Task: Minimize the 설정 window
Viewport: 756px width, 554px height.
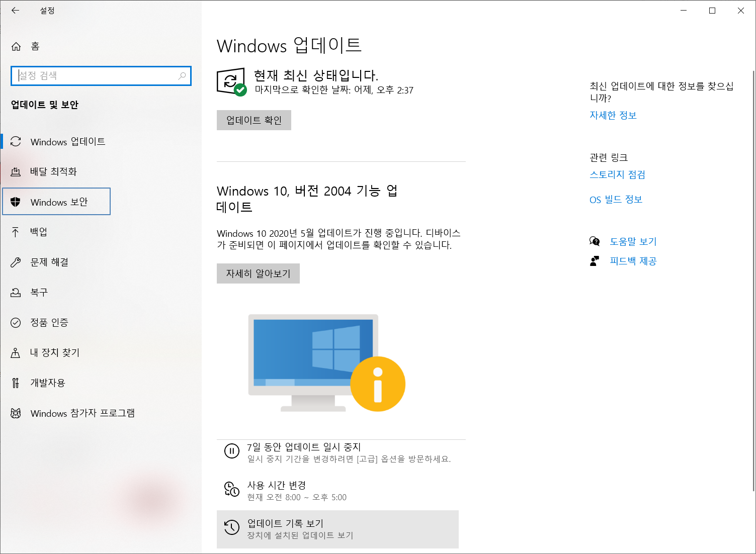Action: point(684,11)
